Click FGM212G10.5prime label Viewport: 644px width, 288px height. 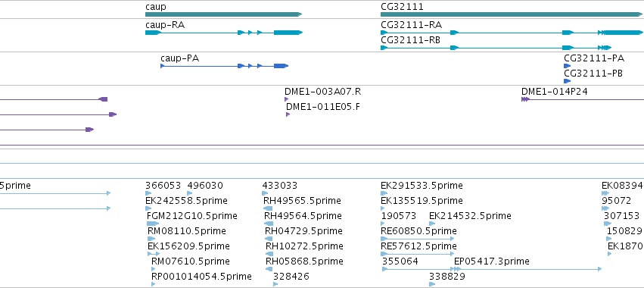pyautogui.click(x=191, y=216)
